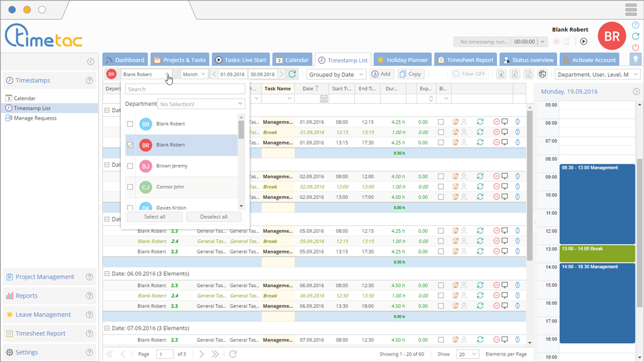Image resolution: width=644 pixels, height=362 pixels.
Task: Check the Connor John user checkbox
Action: (x=130, y=187)
